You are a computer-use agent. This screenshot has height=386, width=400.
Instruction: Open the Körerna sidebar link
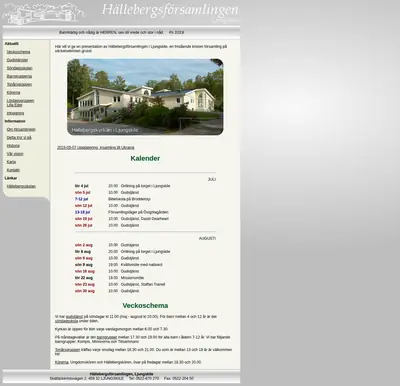[x=13, y=93]
